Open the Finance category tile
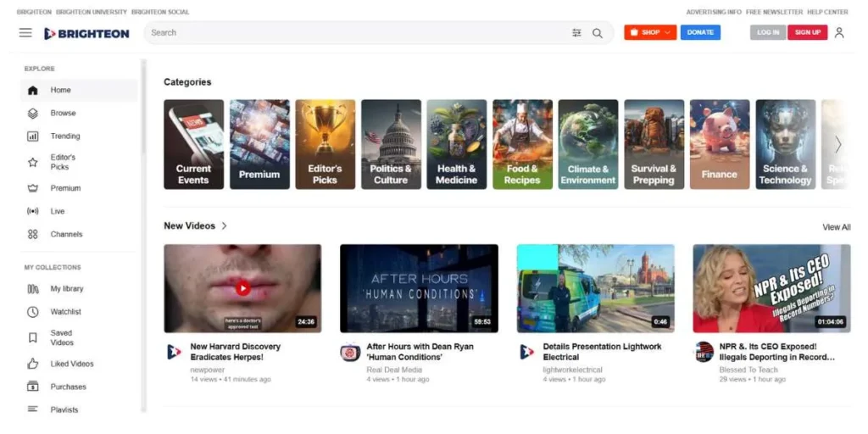Image resolution: width=868 pixels, height=434 pixels. point(720,144)
